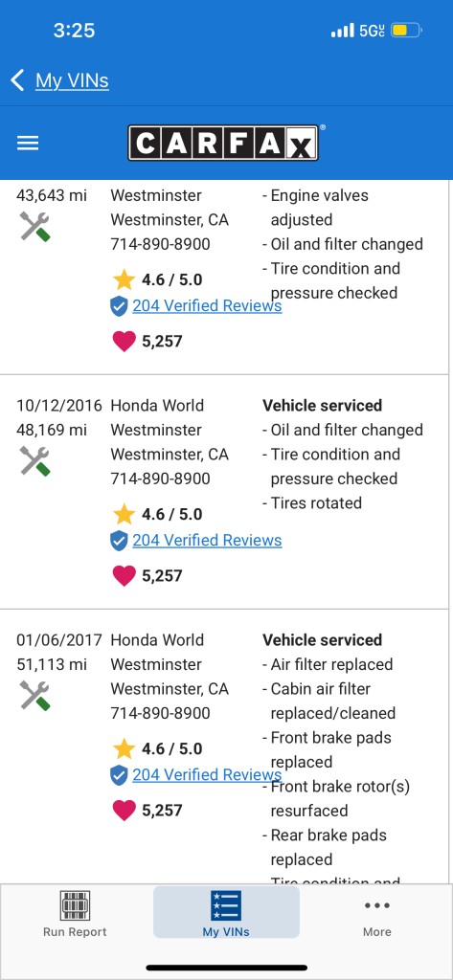This screenshot has height=980, width=453.
Task: Open 204 Verified Reviews for 01/06/2017 service
Action: click(207, 774)
